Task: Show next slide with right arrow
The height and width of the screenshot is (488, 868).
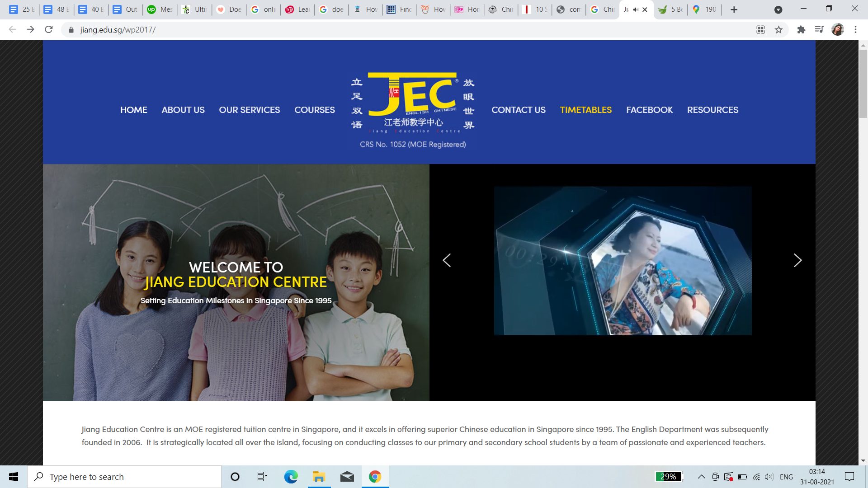Action: [x=797, y=260]
